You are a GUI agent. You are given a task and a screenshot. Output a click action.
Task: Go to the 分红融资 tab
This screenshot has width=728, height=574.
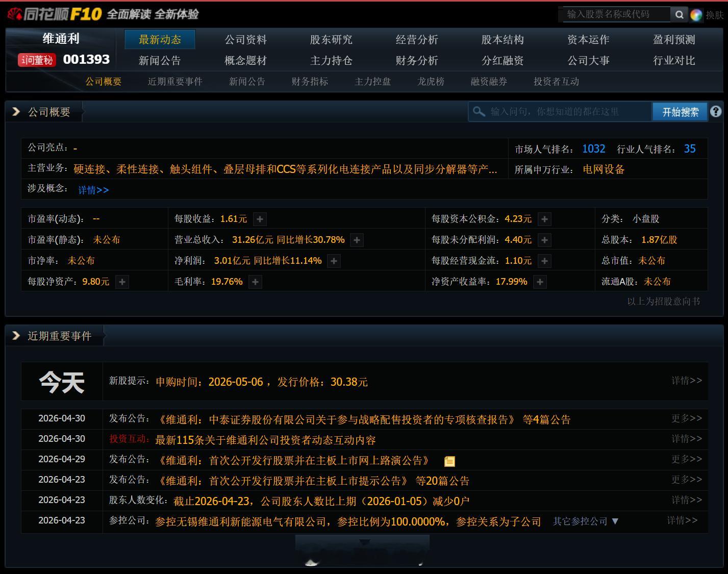[503, 61]
